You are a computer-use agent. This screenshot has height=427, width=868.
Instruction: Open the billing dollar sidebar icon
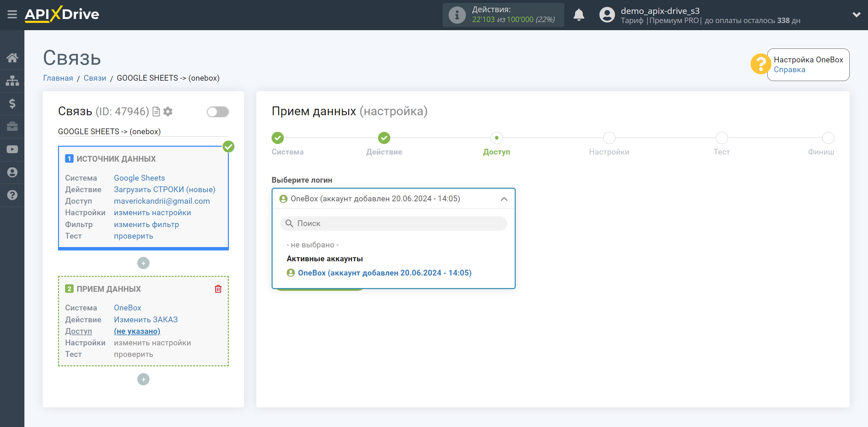click(x=12, y=103)
